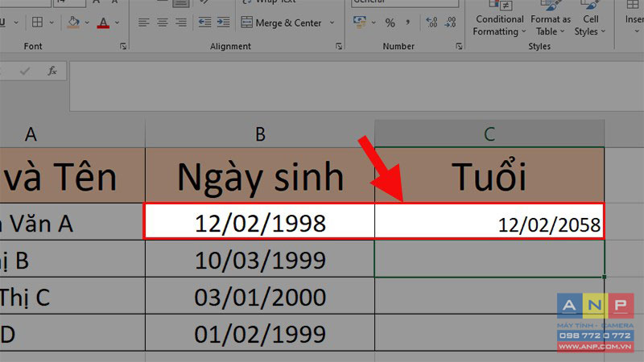Select cell containing 10/03/1999
Screen dimensions: 644x362
(x=260, y=259)
